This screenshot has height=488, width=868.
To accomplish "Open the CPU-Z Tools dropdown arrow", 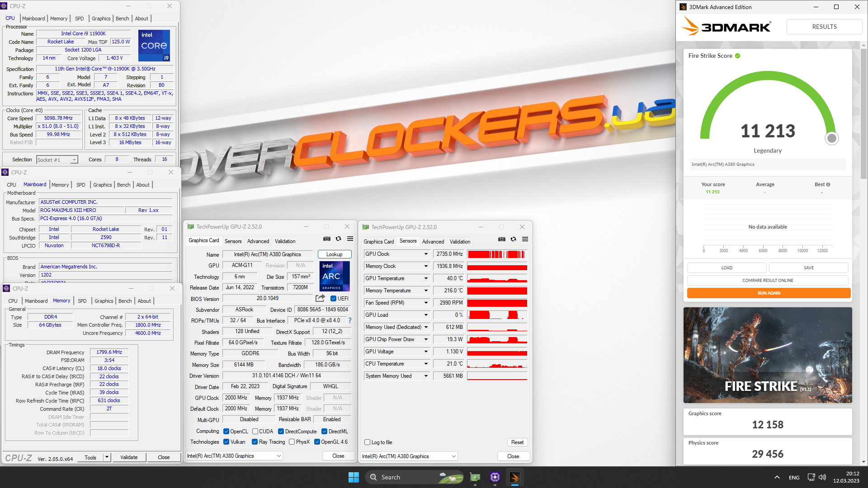I will coord(107,457).
